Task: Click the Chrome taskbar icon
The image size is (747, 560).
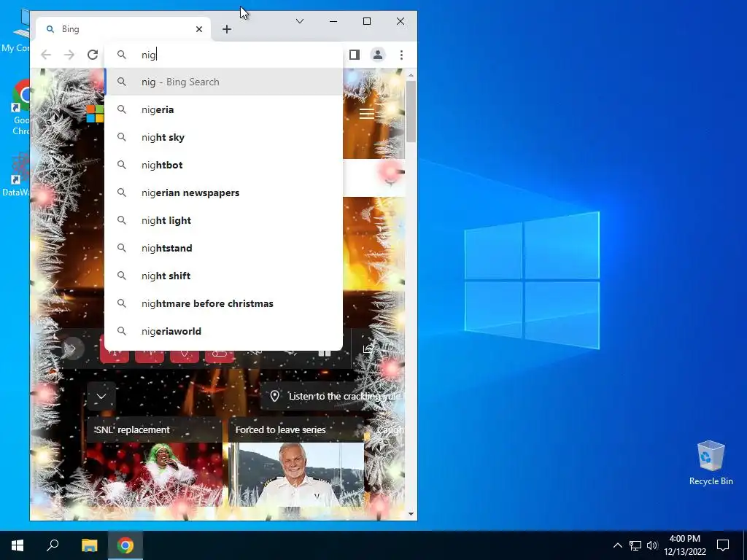Action: 125,545
